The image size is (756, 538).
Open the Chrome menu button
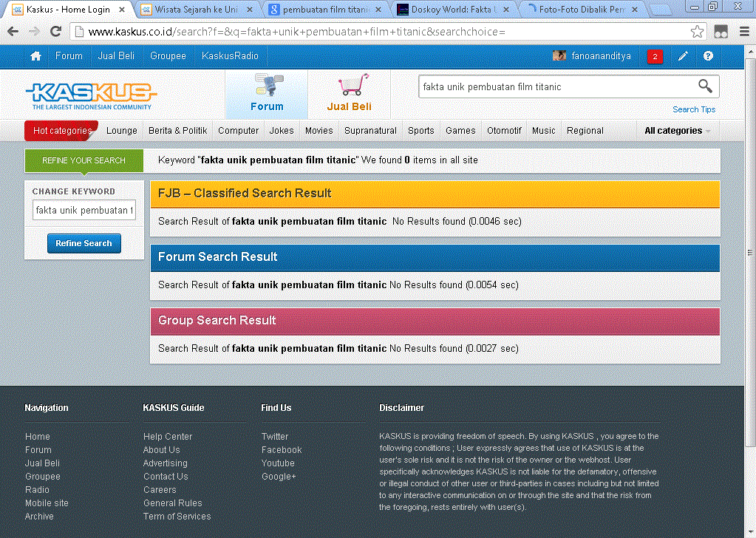pyautogui.click(x=744, y=32)
